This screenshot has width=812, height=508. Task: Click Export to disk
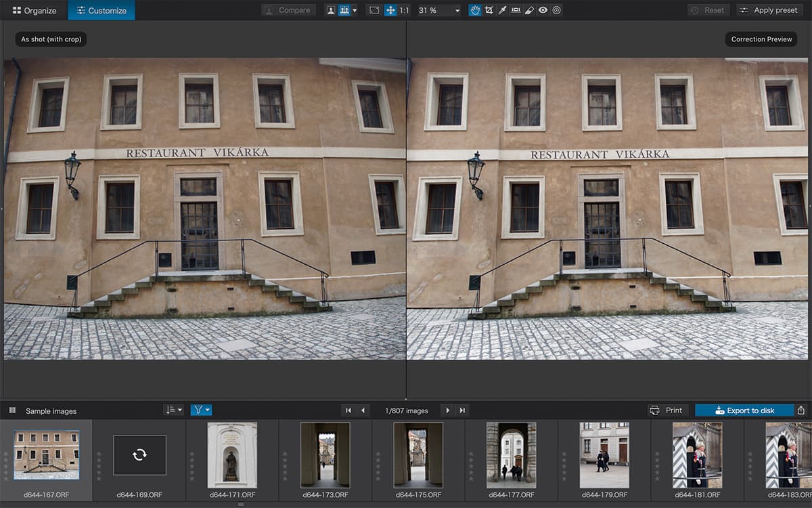(744, 410)
